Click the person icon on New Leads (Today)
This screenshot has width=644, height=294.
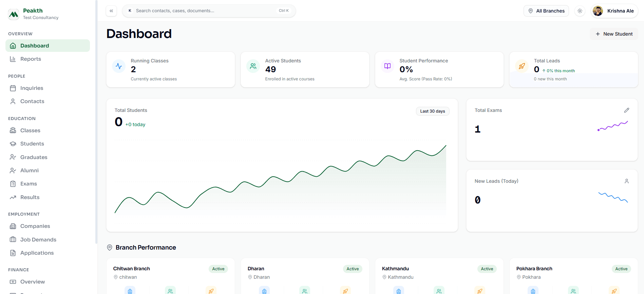pyautogui.click(x=627, y=181)
